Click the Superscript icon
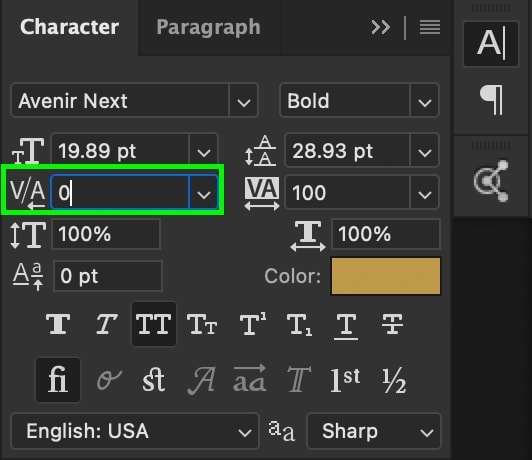The height and width of the screenshot is (460, 532). coord(253,324)
